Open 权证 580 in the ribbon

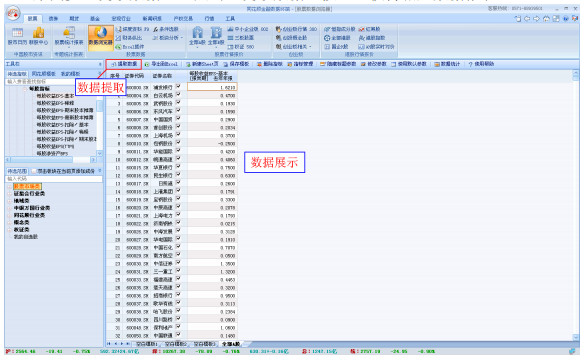coord(241,47)
